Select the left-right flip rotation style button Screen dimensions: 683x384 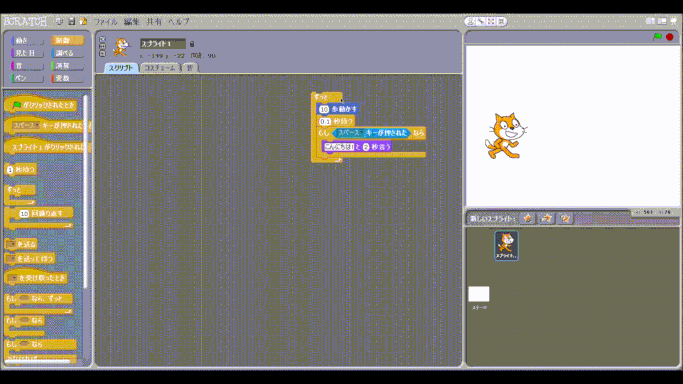(x=102, y=47)
